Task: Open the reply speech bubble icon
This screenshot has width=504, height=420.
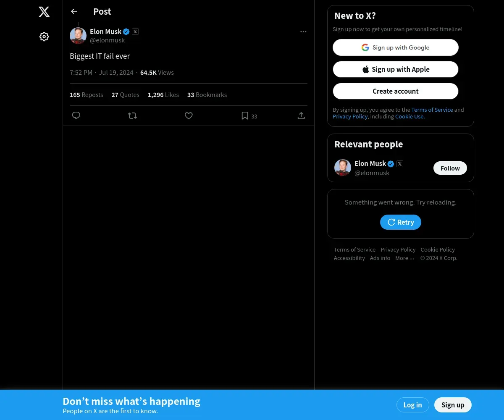Action: click(76, 115)
